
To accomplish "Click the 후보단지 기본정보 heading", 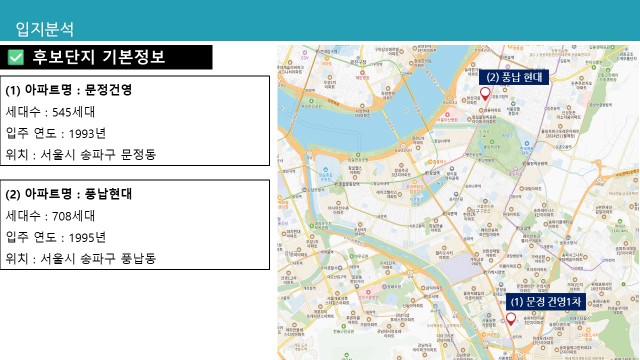I will tap(98, 57).
